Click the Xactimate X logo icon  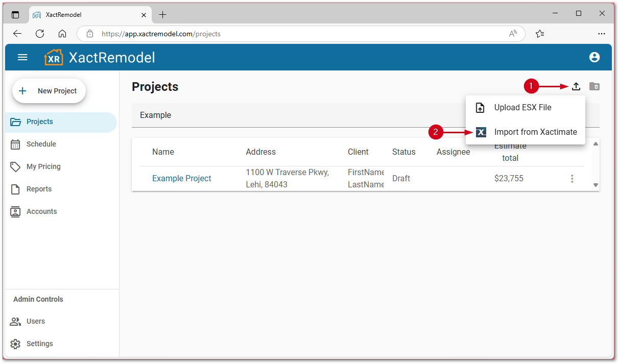tap(481, 132)
